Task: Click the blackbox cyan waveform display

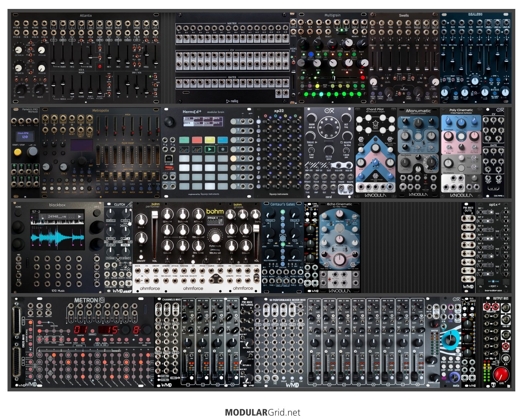Action: (57, 237)
